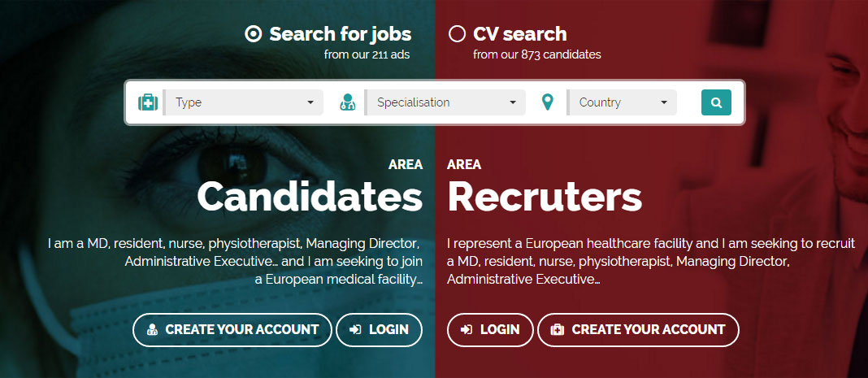This screenshot has width=868, height=378.
Task: Select the CV search radio button
Action: point(457,34)
